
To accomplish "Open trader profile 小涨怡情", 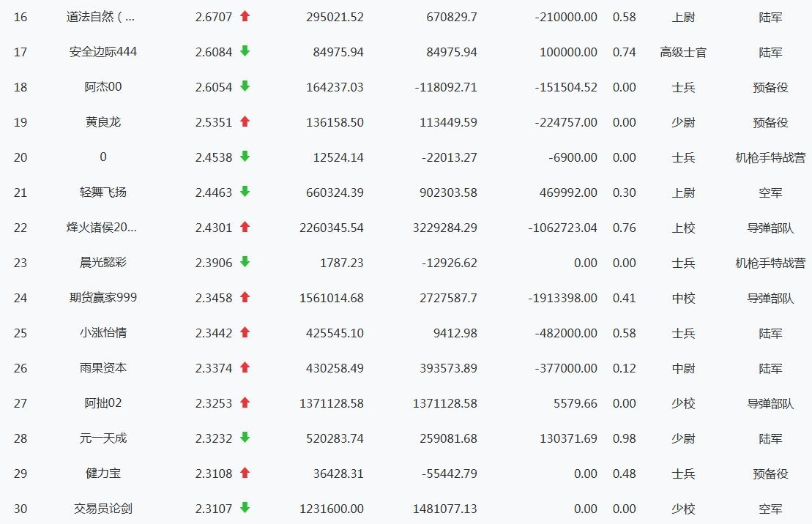I will 103,333.
